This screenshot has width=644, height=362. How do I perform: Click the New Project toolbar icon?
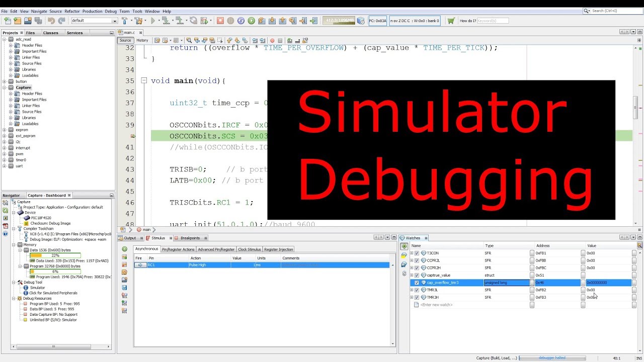pos(18,21)
